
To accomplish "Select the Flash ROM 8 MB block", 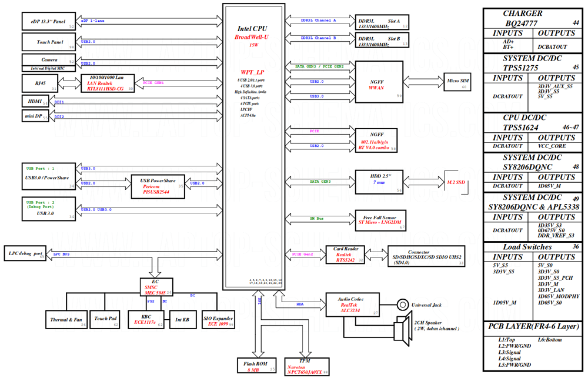I will click(257, 366).
